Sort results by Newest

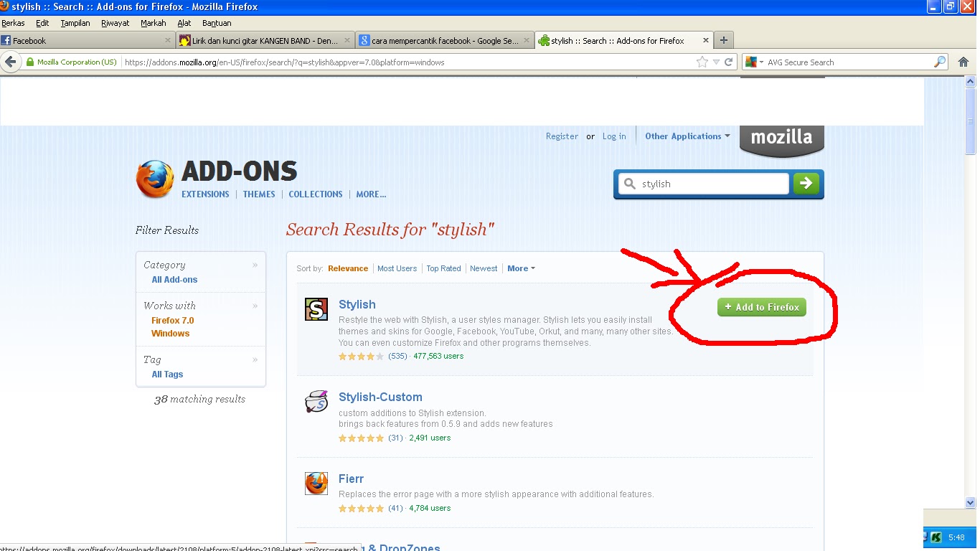point(484,268)
